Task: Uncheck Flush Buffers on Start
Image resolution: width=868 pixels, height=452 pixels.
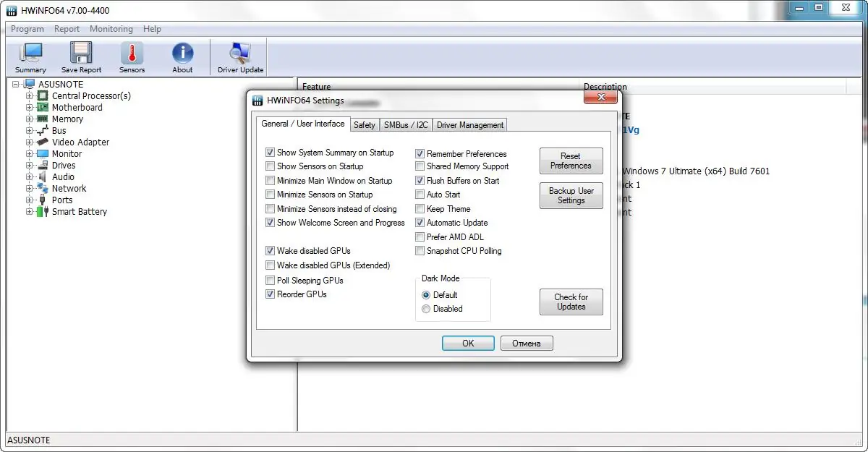Action: 420,181
